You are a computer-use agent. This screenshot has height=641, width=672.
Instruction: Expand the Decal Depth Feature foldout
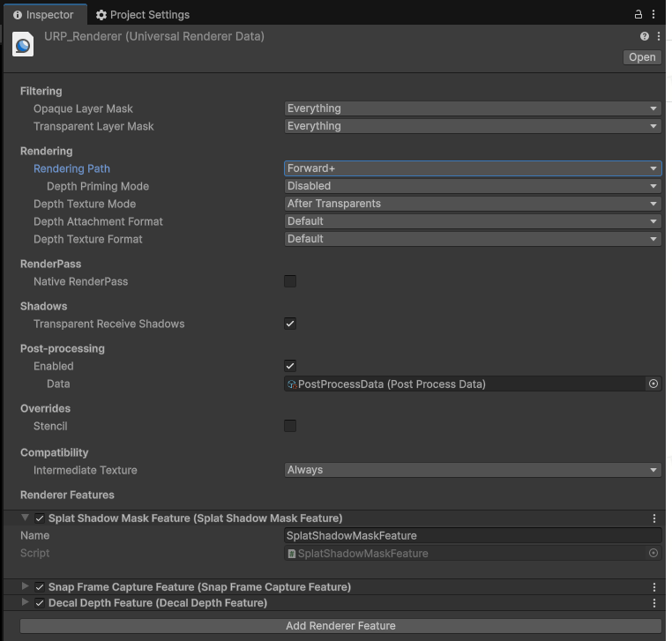click(26, 602)
